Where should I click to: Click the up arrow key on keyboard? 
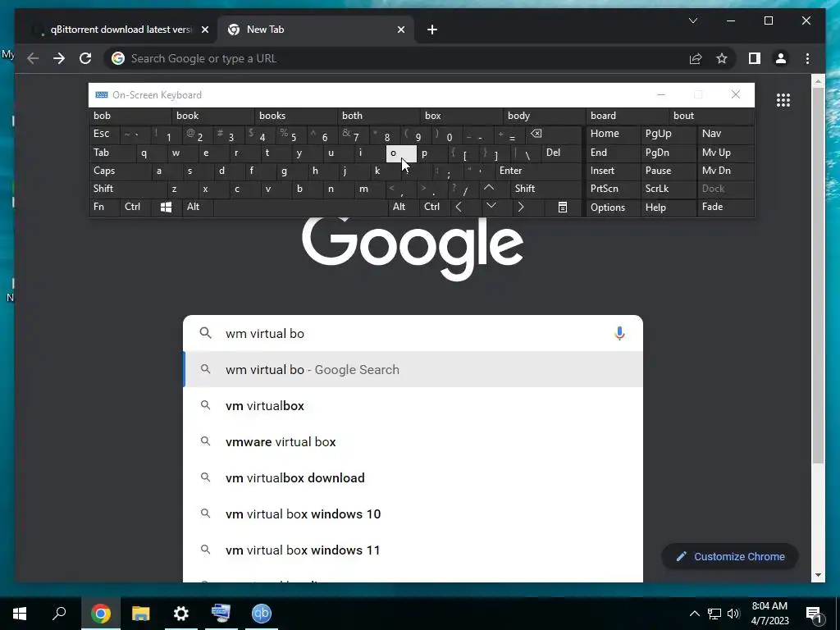tap(489, 188)
